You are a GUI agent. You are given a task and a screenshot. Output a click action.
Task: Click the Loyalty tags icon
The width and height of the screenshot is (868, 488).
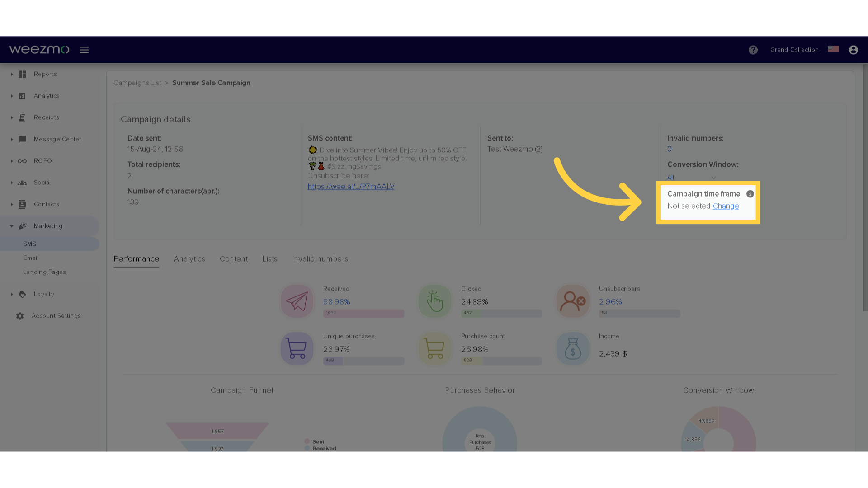[x=22, y=294]
